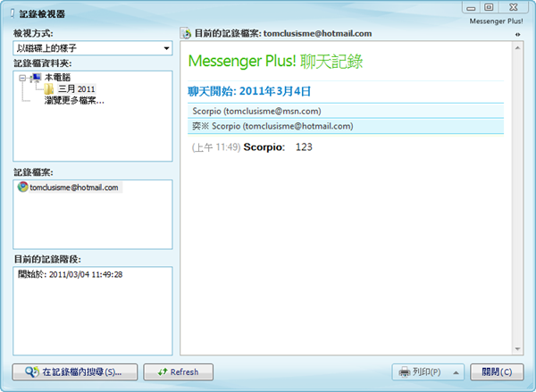Select the 三月 2011 folder item

point(77,89)
